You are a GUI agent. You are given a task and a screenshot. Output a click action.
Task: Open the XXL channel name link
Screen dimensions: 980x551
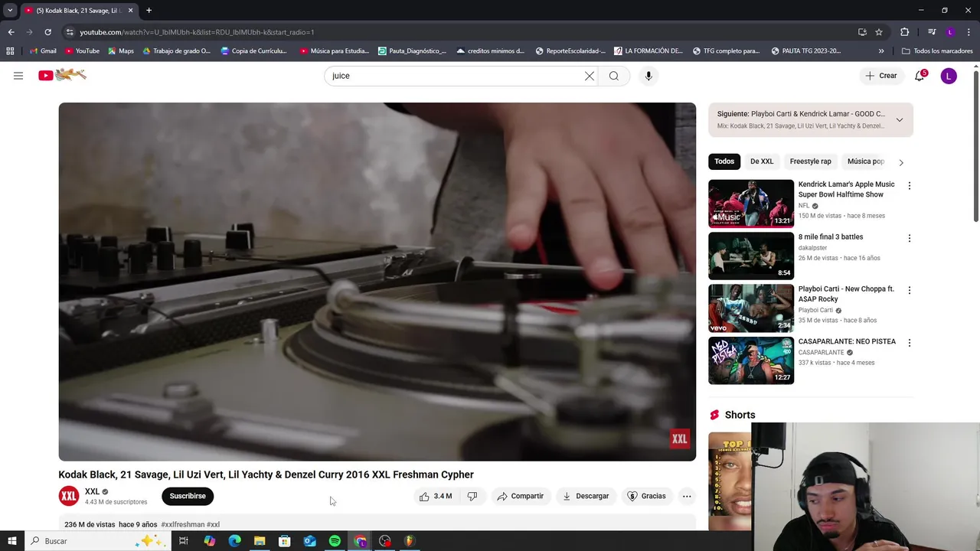pyautogui.click(x=92, y=491)
